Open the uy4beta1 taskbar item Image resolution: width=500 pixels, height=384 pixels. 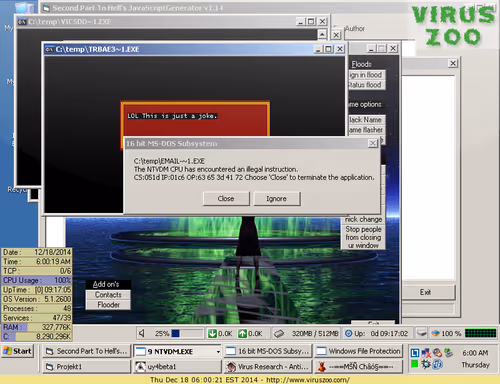pyautogui.click(x=177, y=367)
